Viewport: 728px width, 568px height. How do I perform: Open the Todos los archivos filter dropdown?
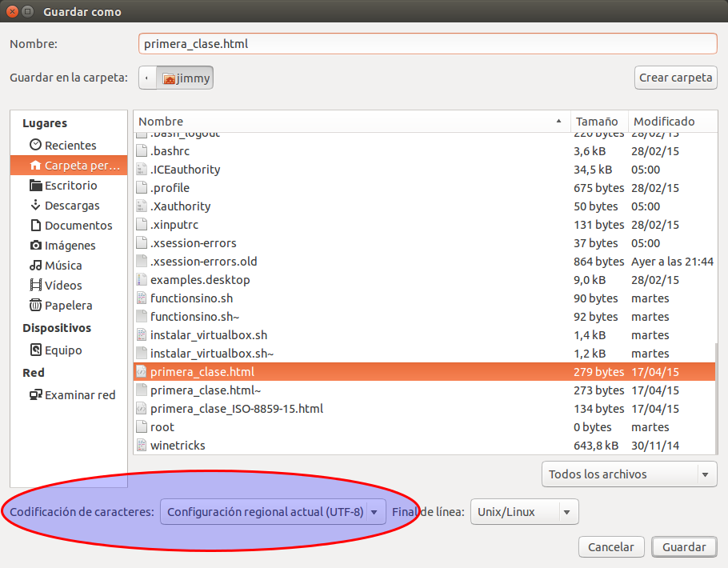(x=629, y=474)
